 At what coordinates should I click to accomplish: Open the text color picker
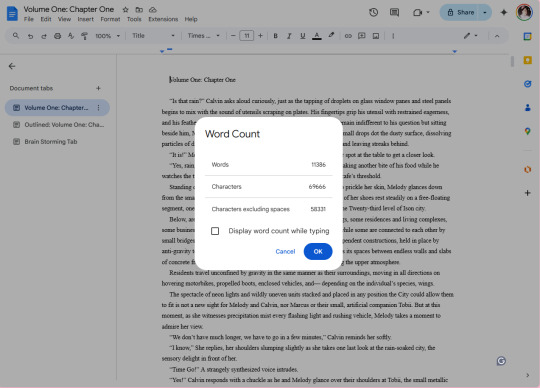[x=317, y=36]
